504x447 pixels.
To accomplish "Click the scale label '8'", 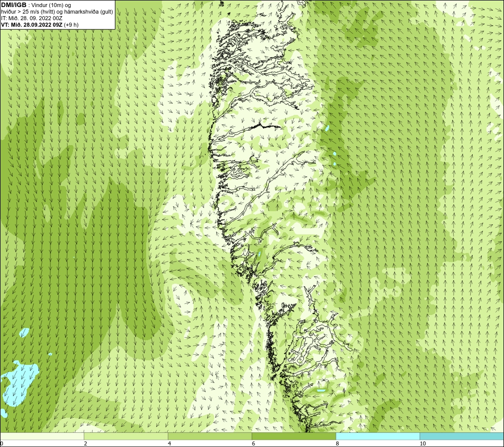I will (x=338, y=444).
